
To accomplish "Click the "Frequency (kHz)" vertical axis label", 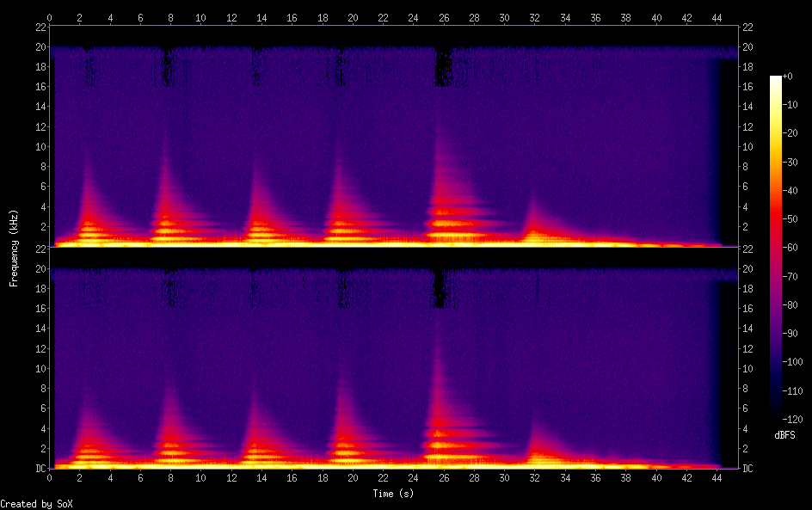I will [13, 247].
